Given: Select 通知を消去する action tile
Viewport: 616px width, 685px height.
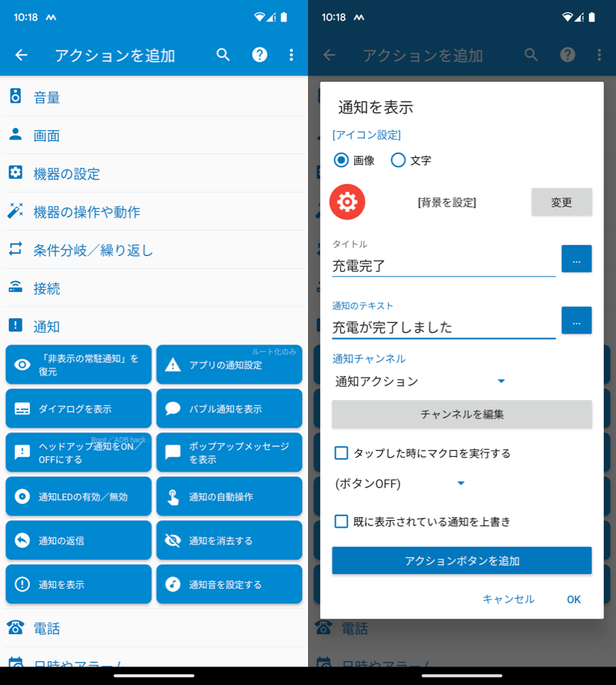Looking at the screenshot, I should point(229,540).
